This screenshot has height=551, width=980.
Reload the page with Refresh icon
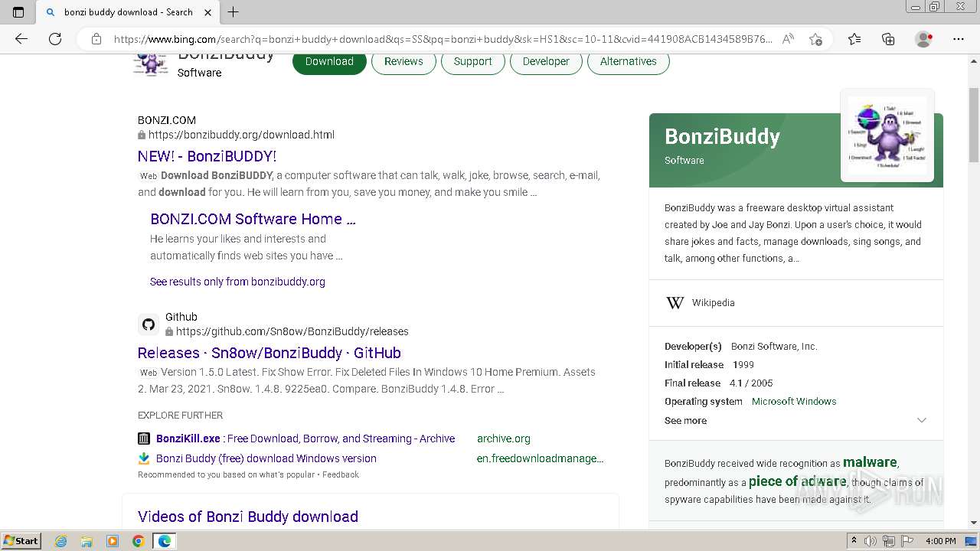pos(55,39)
